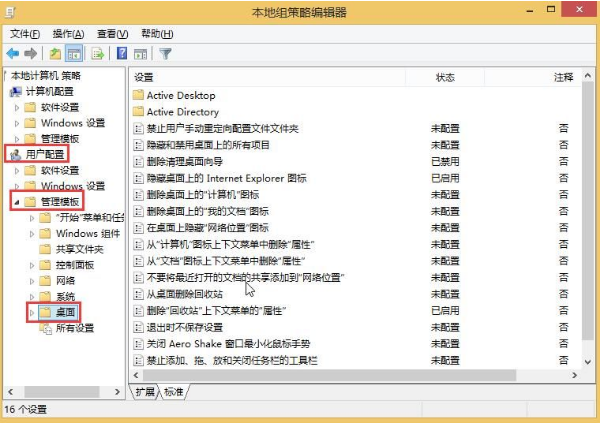Open the 帮助(H) menu
600x426 pixels.
pos(157,34)
